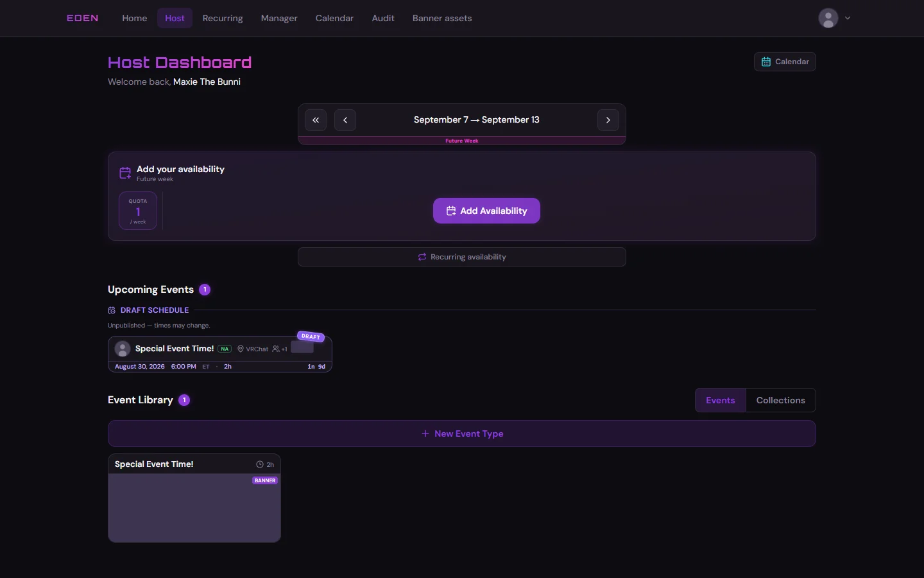The height and width of the screenshot is (578, 924).
Task: Click the Add Availability button
Action: [x=486, y=211]
